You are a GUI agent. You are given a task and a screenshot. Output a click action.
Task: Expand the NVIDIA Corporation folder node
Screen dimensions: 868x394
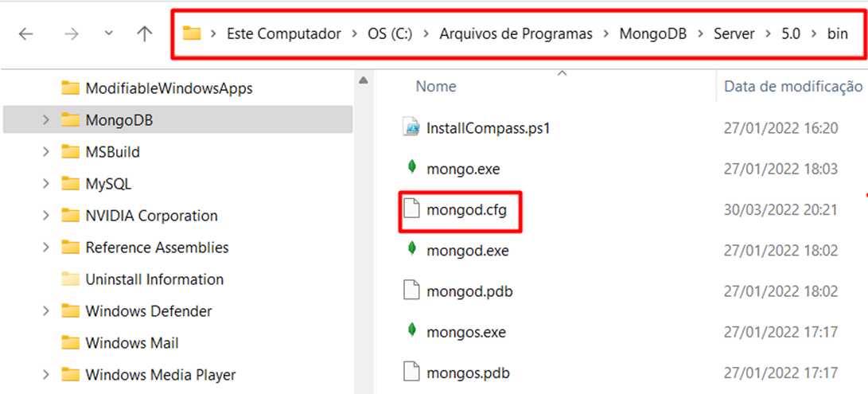click(46, 216)
